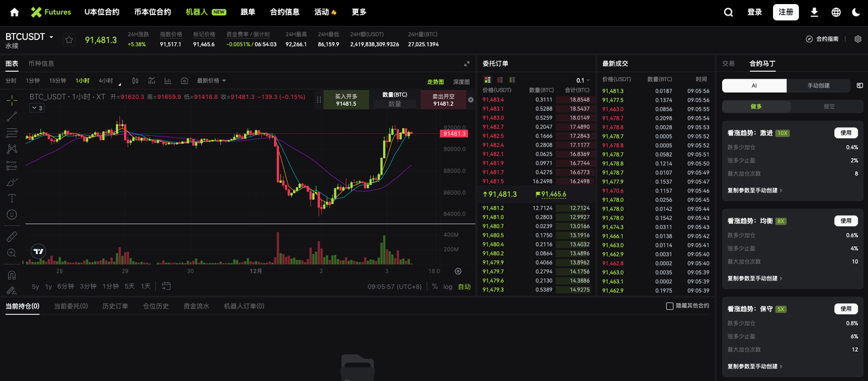Open the 0.1 depth precision dropdown
Image resolution: width=868 pixels, height=381 pixels.
(x=583, y=80)
